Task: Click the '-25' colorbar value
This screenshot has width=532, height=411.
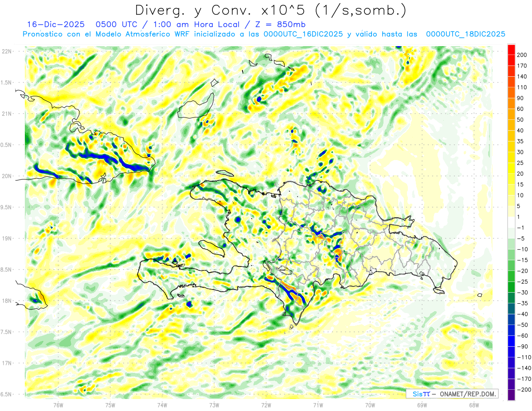Action: 522,282
